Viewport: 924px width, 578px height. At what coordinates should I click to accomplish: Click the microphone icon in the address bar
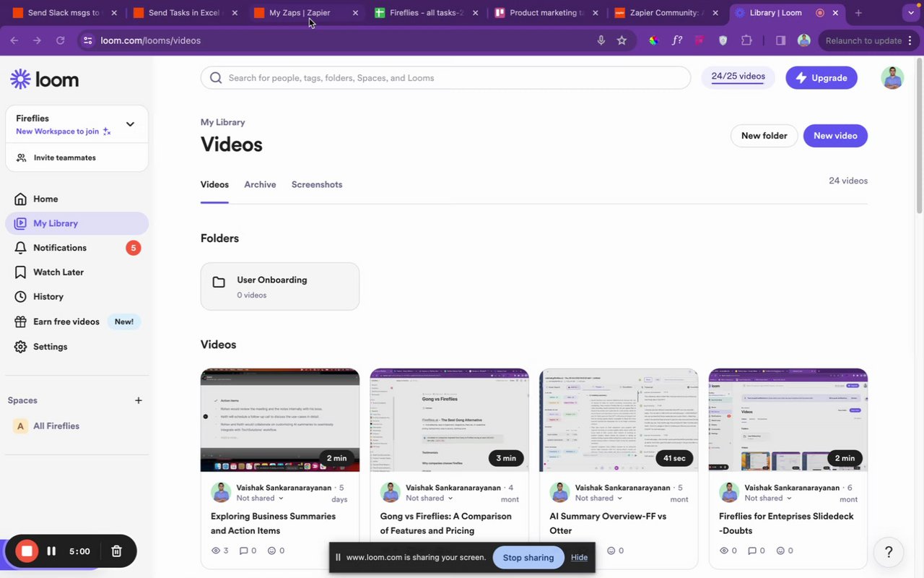tap(601, 40)
